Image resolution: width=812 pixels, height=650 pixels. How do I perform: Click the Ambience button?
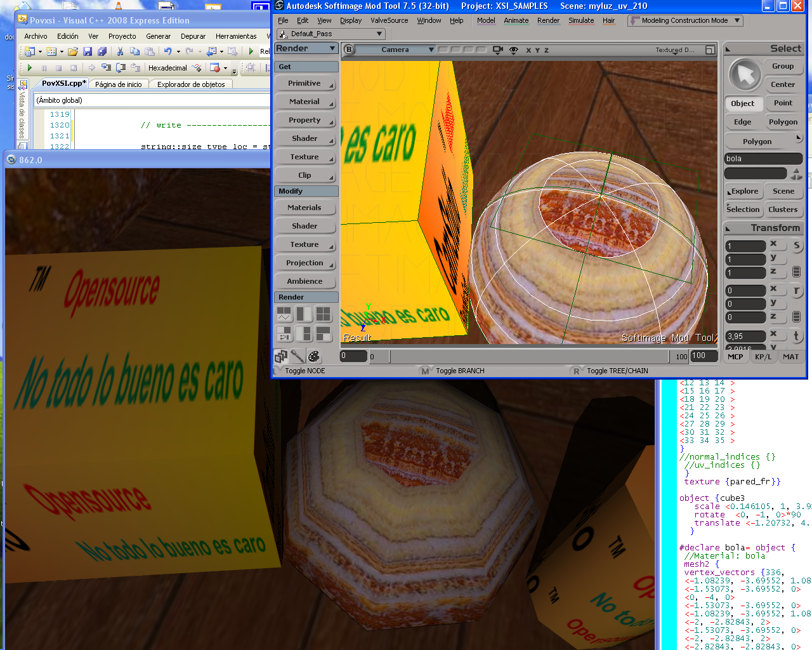pyautogui.click(x=305, y=281)
